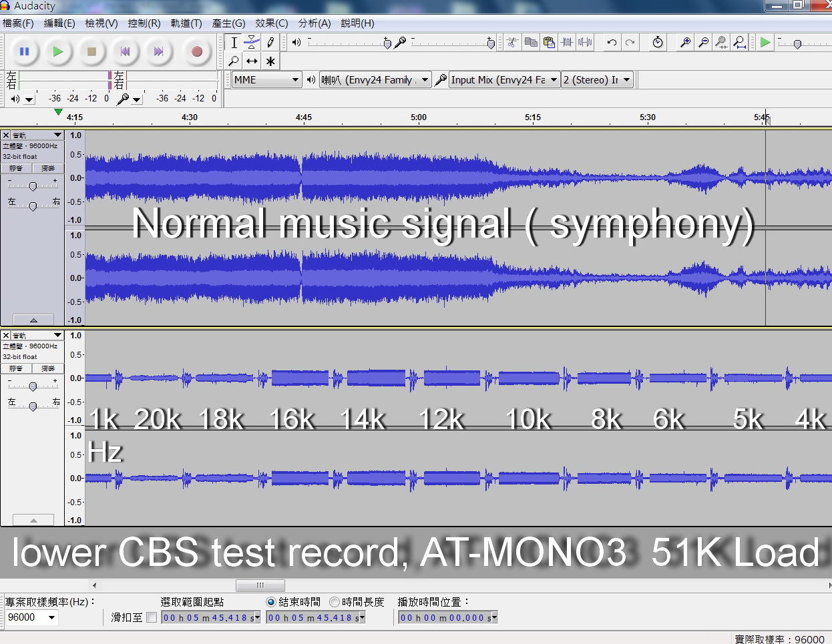The image size is (832, 644).
Task: Zoom out with the minus magnifier
Action: coord(703,43)
